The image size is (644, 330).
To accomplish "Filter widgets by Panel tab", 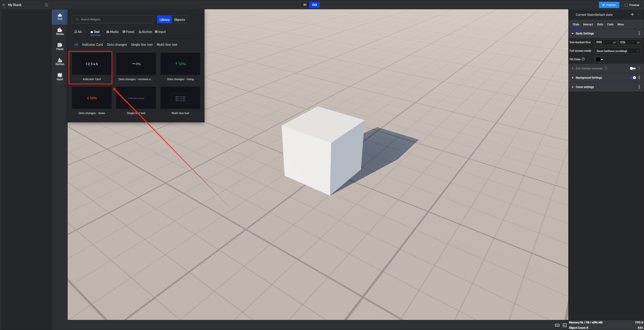I will click(129, 32).
